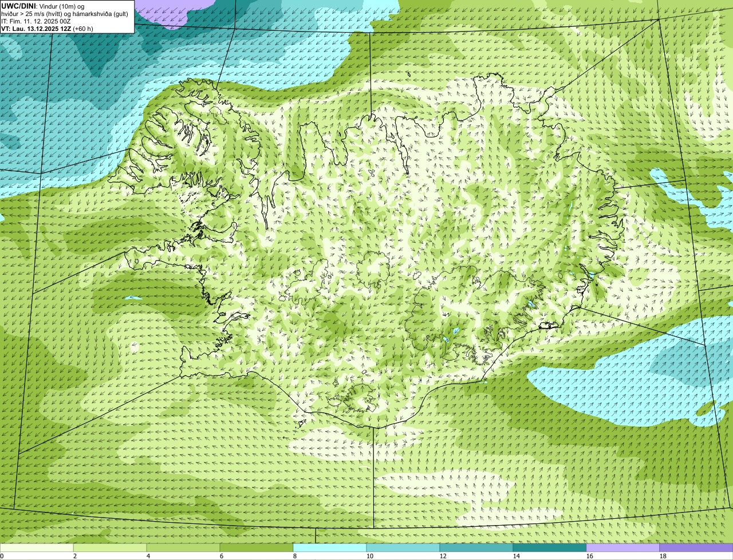Screen dimensions: 733x560
Task: Choose the 14–16 m/s dark teal legend swatch
Action: [x=550, y=548]
